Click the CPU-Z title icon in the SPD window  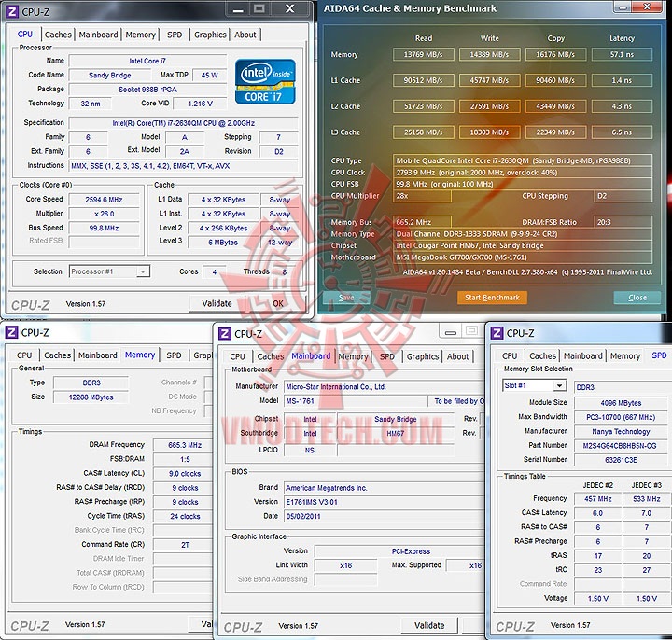point(497,333)
